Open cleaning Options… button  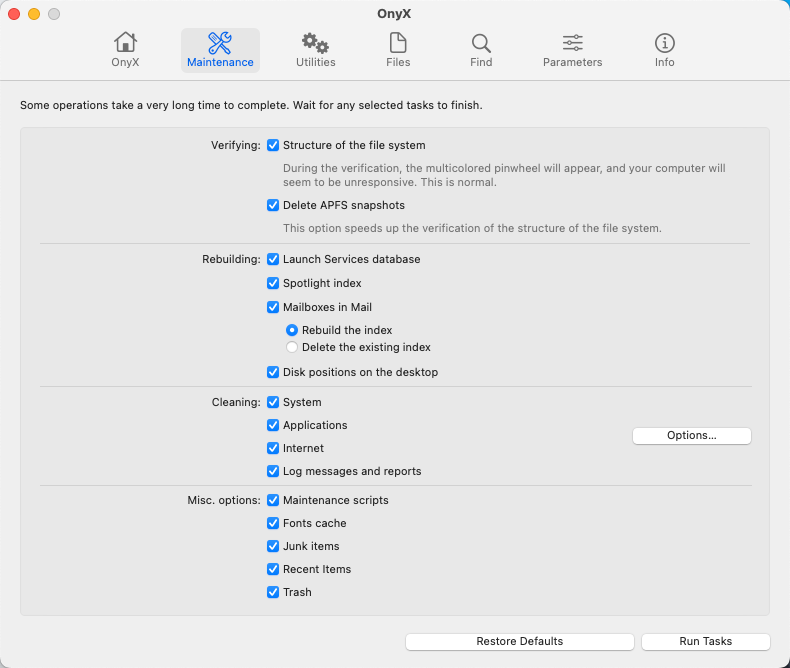[x=692, y=436]
